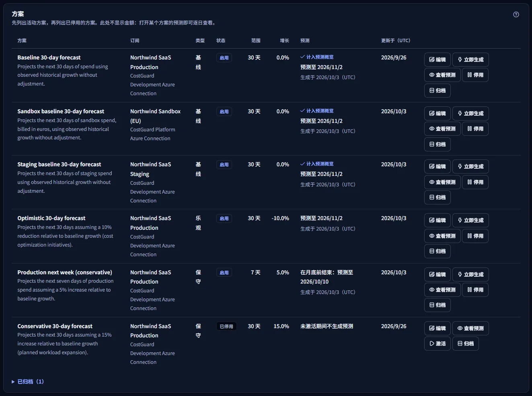This screenshot has height=396, width=532.
Task: Edit Production next week (conservative) scenario
Action: pos(438,274)
